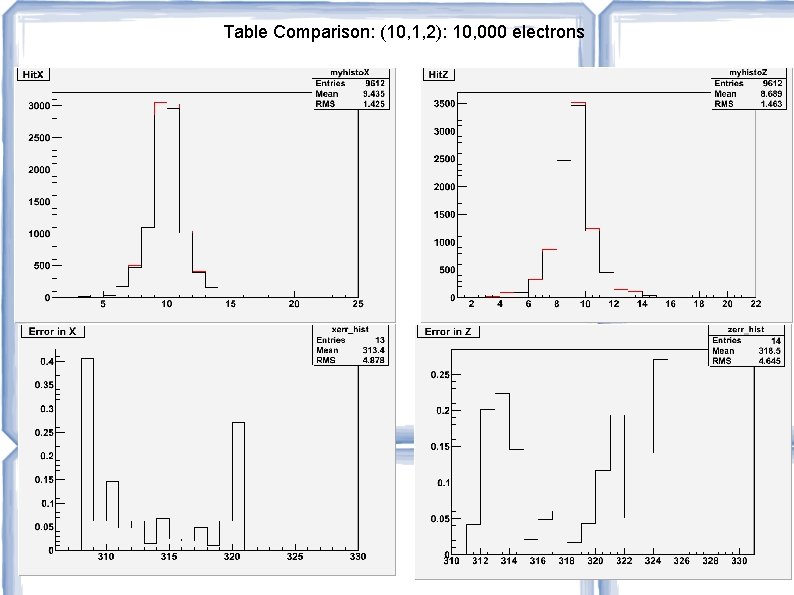Click the 328 x-axis label in Error in Z plot

[710, 561]
